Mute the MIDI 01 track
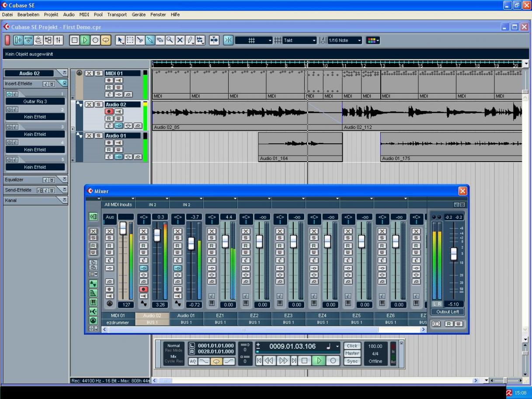This screenshot has height=399, width=532. pyautogui.click(x=89, y=73)
